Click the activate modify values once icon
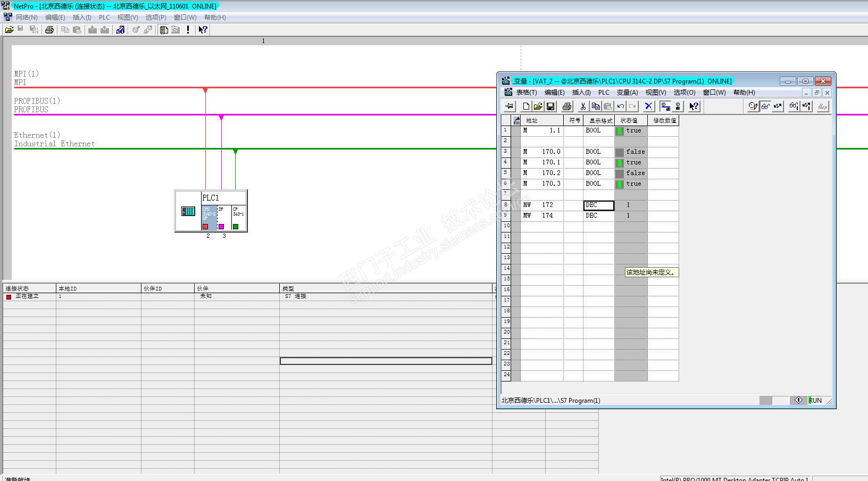This screenshot has height=481, width=868. 806,106
